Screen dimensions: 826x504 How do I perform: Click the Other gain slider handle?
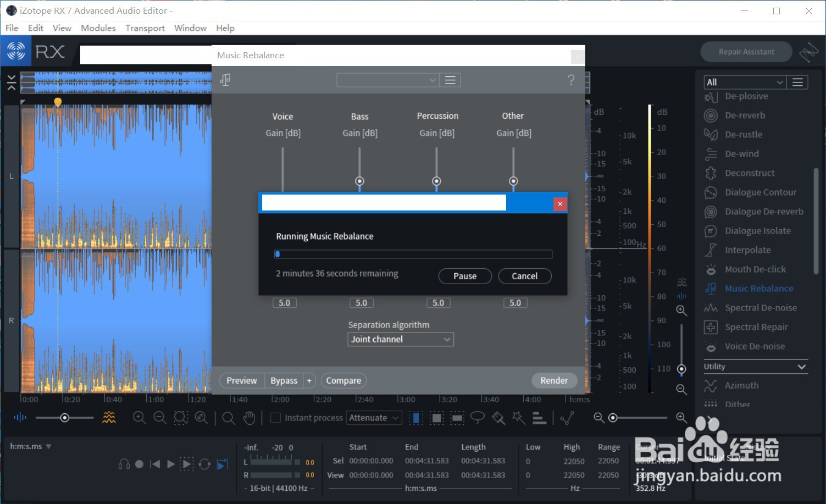tap(513, 181)
